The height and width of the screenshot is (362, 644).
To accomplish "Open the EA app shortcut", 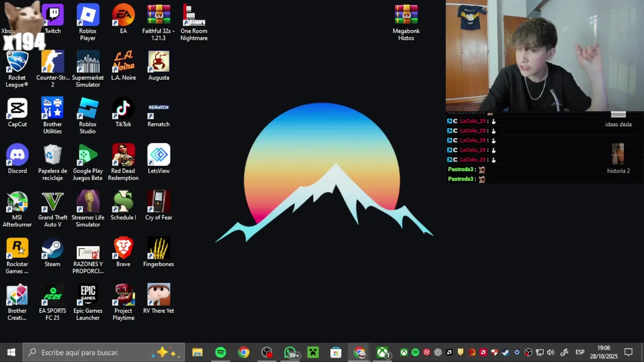I will (x=123, y=19).
